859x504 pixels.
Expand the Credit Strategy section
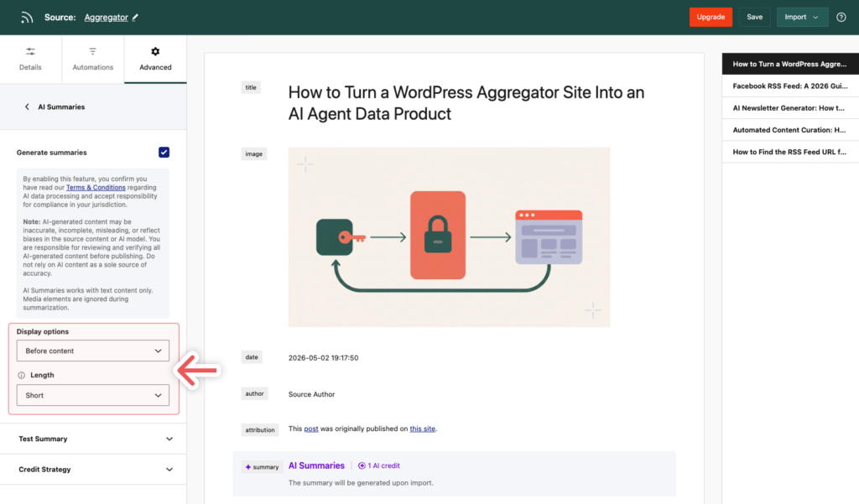click(x=93, y=470)
